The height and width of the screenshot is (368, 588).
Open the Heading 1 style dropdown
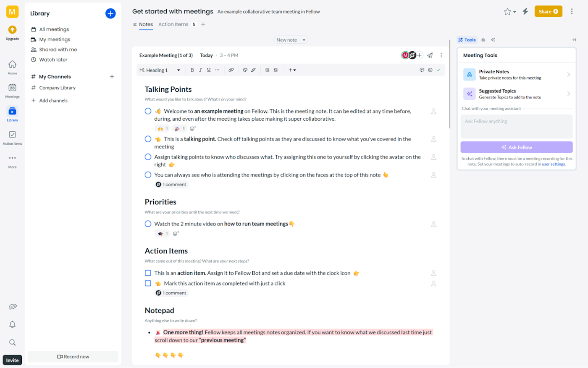pyautogui.click(x=160, y=70)
